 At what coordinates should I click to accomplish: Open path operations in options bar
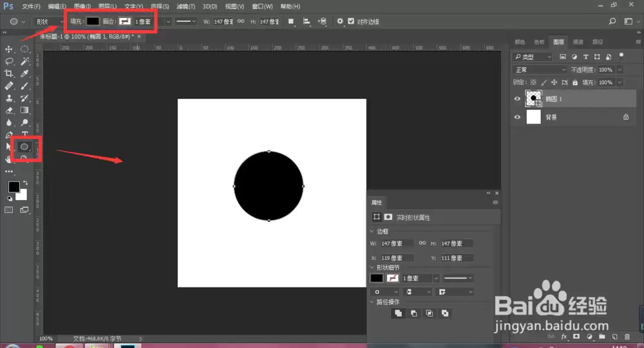pyautogui.click(x=291, y=21)
